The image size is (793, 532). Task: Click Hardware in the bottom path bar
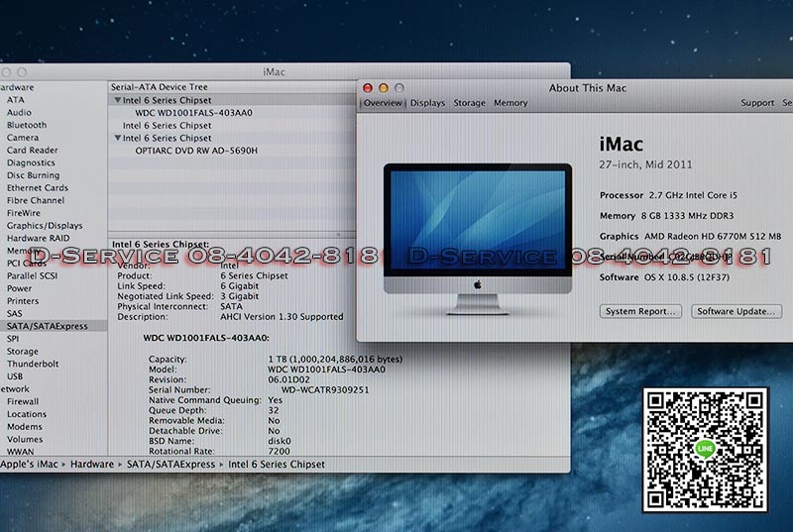[x=92, y=464]
